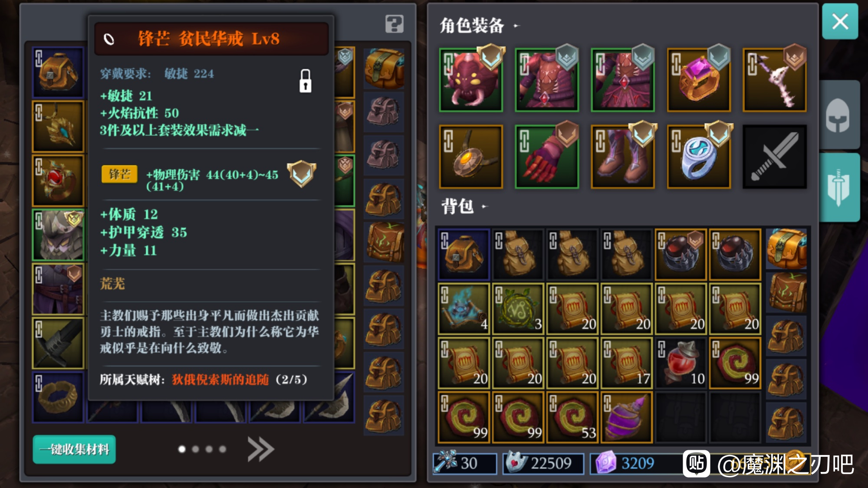Click the 一键收集材料 button
Image resolution: width=868 pixels, height=488 pixels.
(74, 449)
